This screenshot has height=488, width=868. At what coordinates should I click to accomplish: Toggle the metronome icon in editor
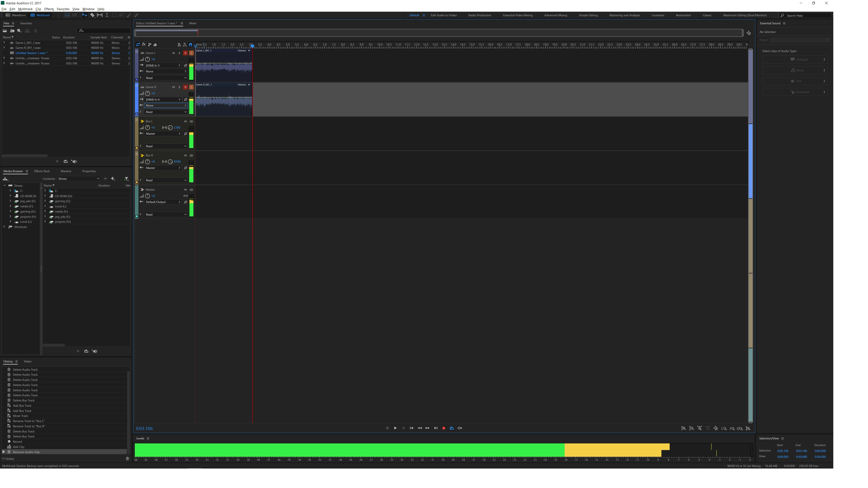[x=179, y=44]
